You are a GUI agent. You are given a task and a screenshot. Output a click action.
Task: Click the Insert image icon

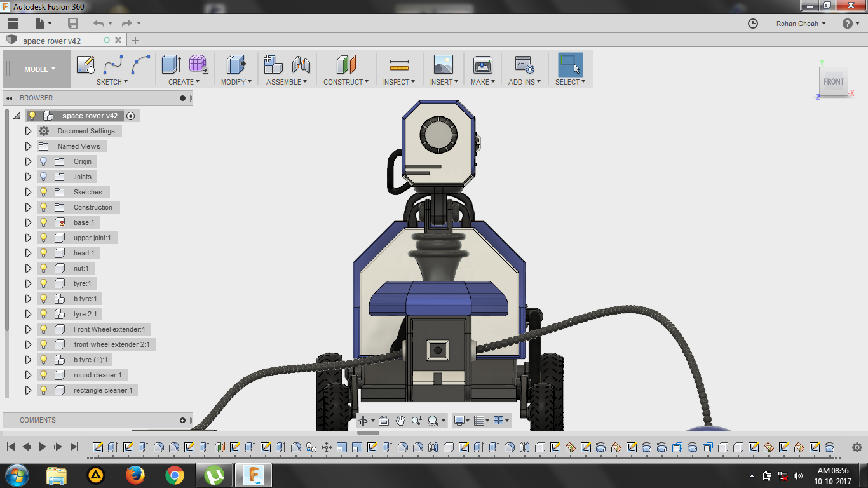(444, 65)
